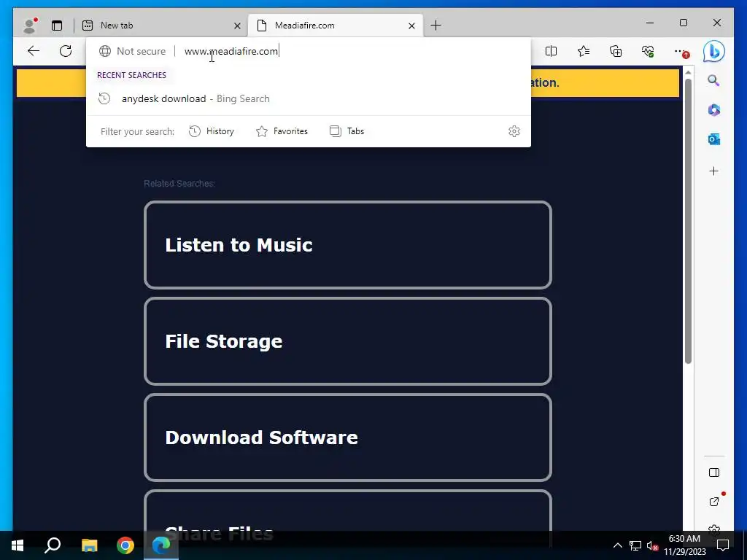
Task: Toggle the sidebar panel visibility icon
Action: (713, 472)
